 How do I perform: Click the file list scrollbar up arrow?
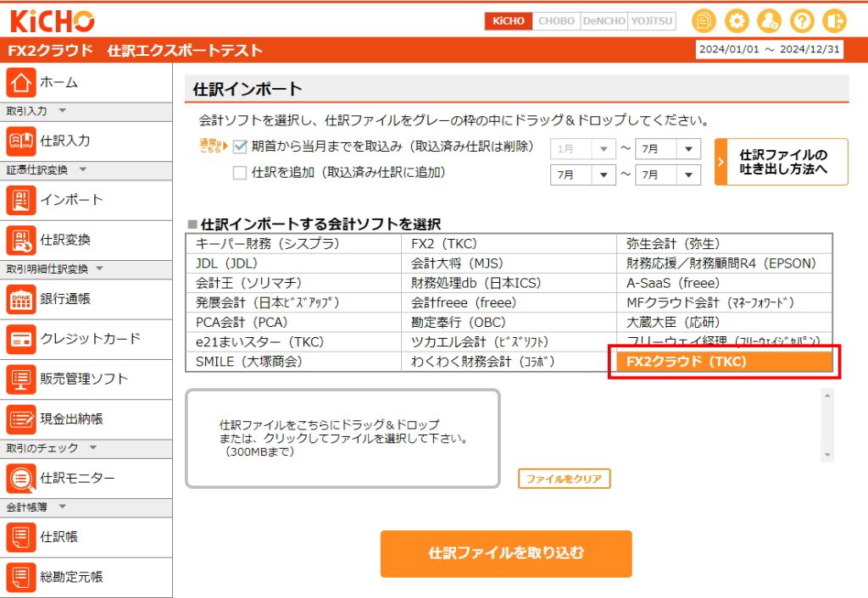[827, 395]
